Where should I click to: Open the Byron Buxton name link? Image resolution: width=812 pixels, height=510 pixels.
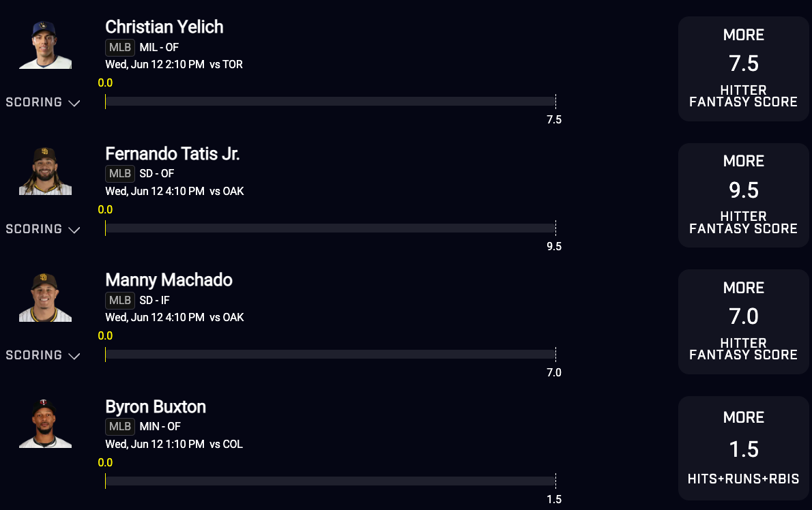click(x=156, y=407)
